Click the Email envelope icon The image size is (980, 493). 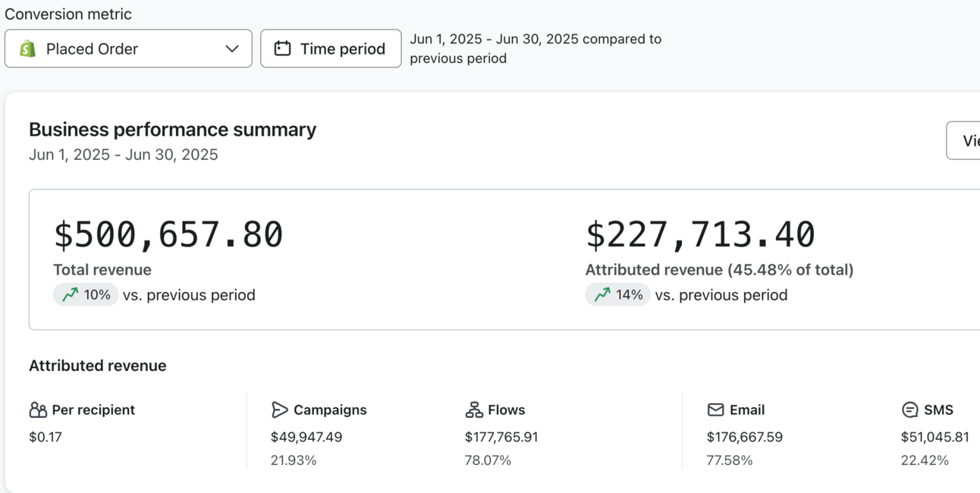point(715,410)
